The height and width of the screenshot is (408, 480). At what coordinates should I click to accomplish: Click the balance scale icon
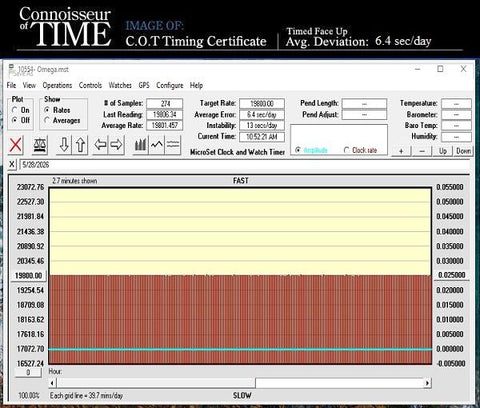coord(40,145)
